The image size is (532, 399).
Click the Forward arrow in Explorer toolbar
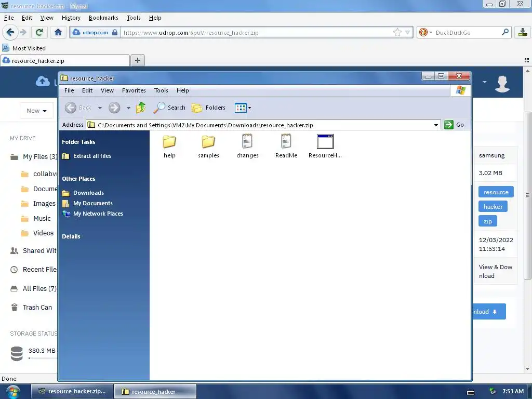tap(114, 108)
